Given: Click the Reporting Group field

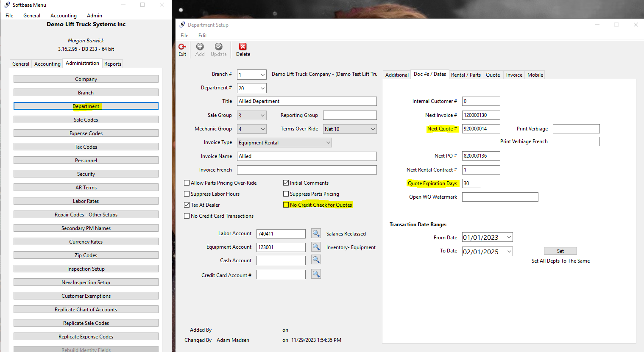Looking at the screenshot, I should [350, 115].
